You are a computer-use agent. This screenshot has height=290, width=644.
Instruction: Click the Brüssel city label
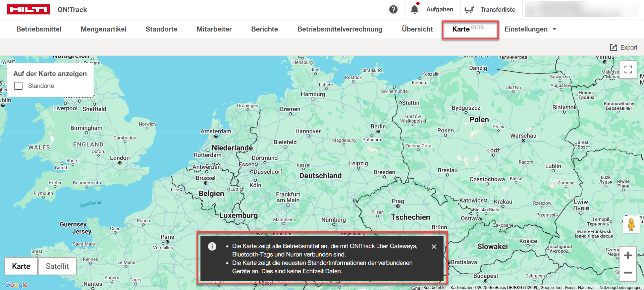click(x=206, y=178)
